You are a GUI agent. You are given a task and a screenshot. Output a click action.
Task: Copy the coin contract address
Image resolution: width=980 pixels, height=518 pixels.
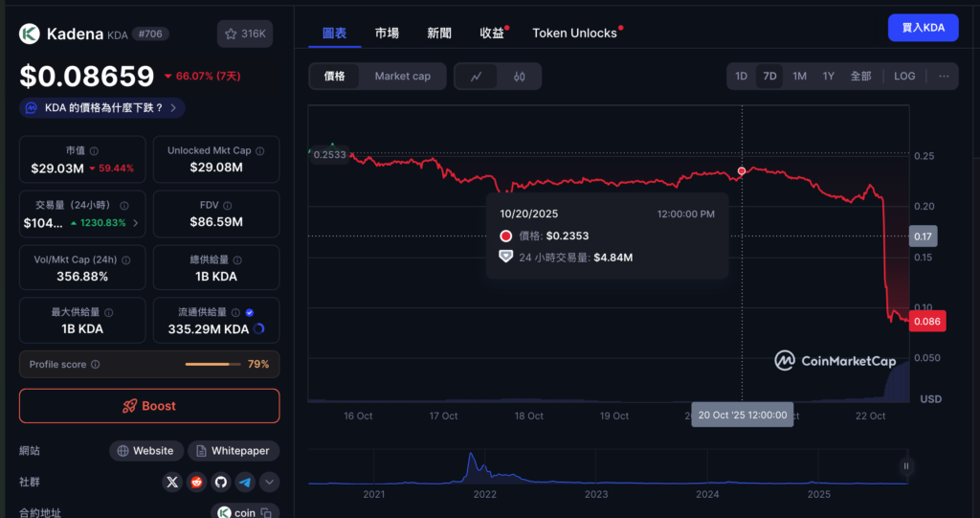[x=245, y=512]
